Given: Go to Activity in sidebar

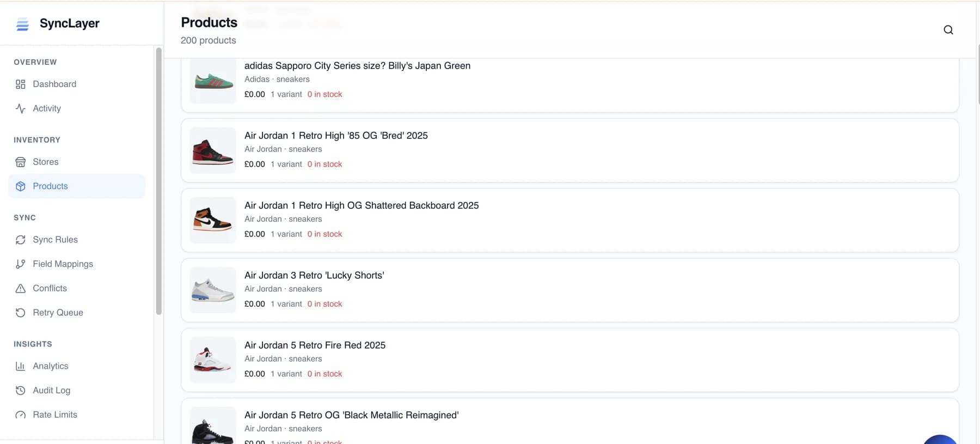Looking at the screenshot, I should 77,108.
